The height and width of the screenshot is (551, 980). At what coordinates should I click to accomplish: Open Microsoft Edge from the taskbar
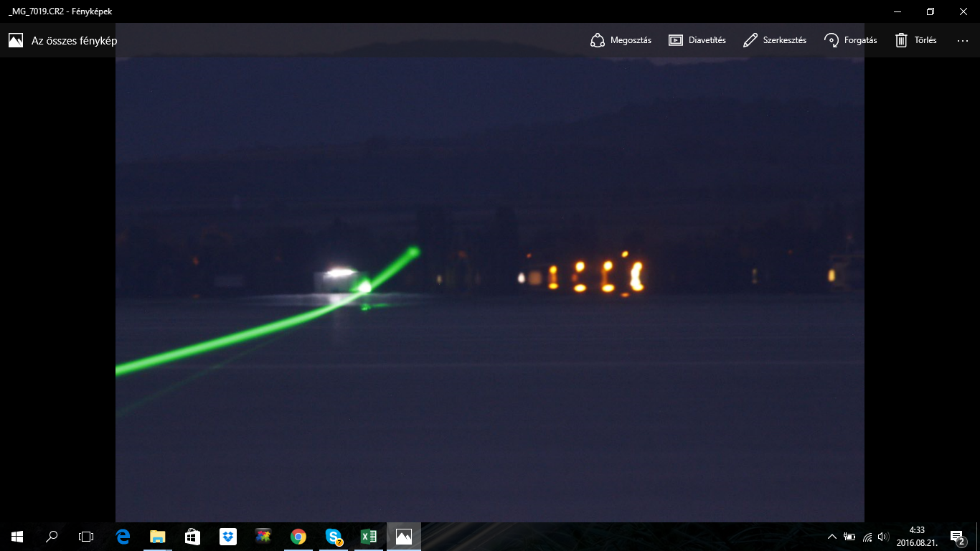pyautogui.click(x=123, y=536)
